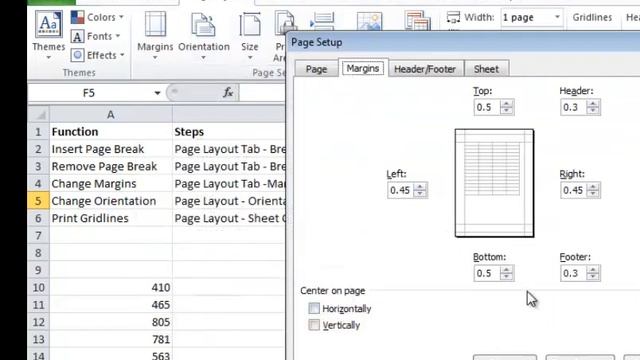
Task: Click the Right margin value field
Action: [x=573, y=190]
